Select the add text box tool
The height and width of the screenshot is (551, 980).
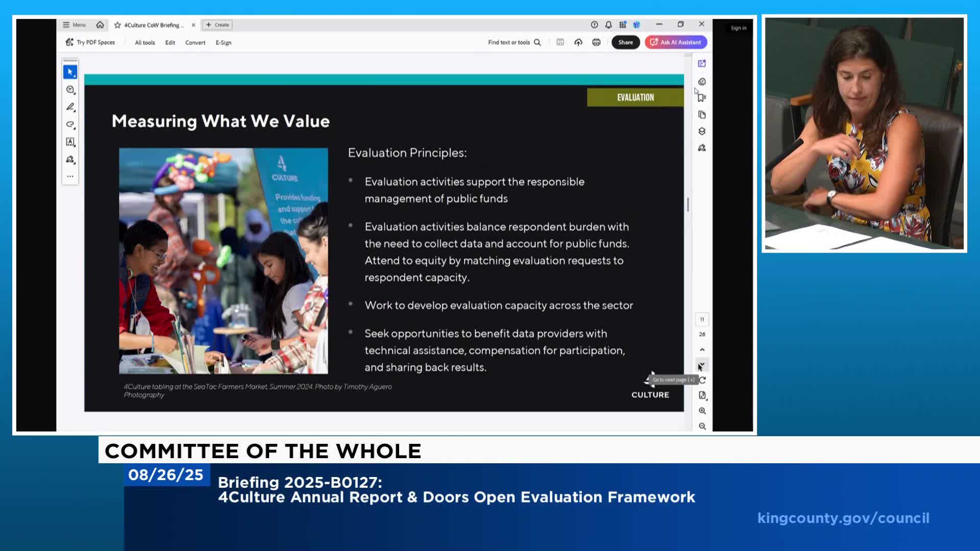pos(70,142)
